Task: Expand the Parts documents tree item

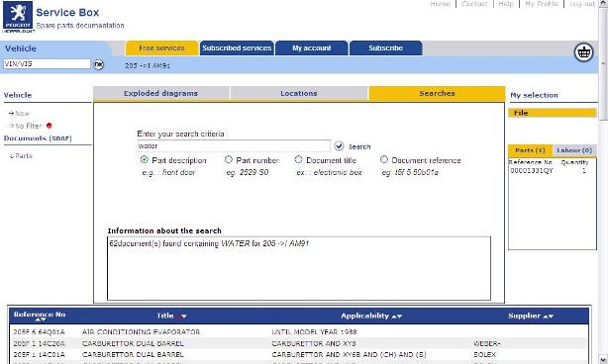Action: coord(21,155)
